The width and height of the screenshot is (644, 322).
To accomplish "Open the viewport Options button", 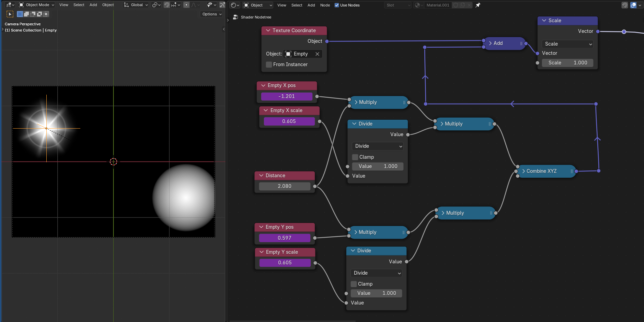I will (212, 14).
